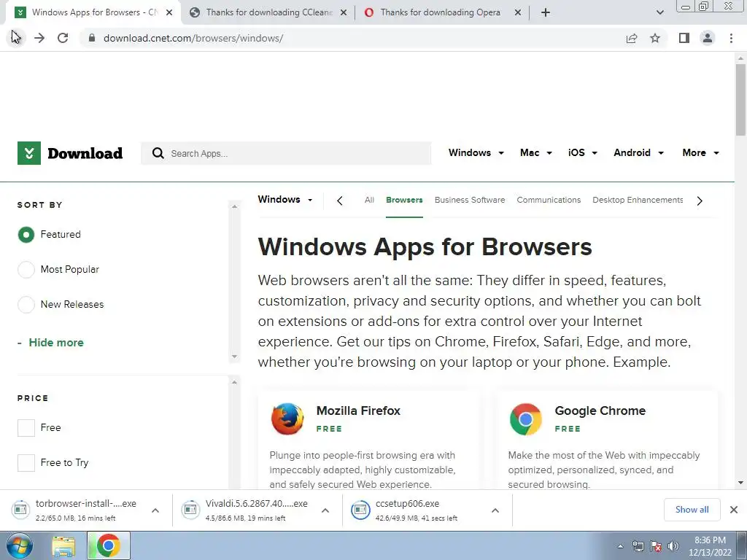Expand the More dropdown menu
Viewport: 747px width, 560px height.
pos(700,153)
